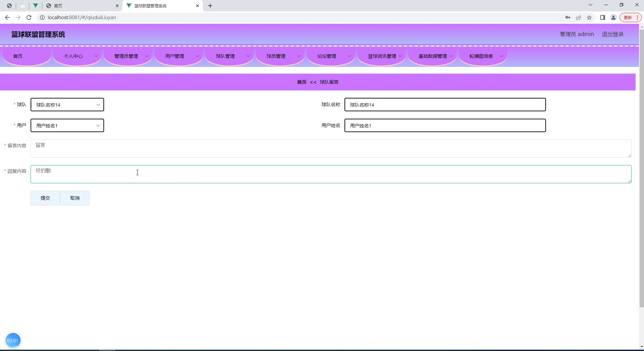Expand the 个人中心 menu
The image size is (644, 351).
(77, 56)
